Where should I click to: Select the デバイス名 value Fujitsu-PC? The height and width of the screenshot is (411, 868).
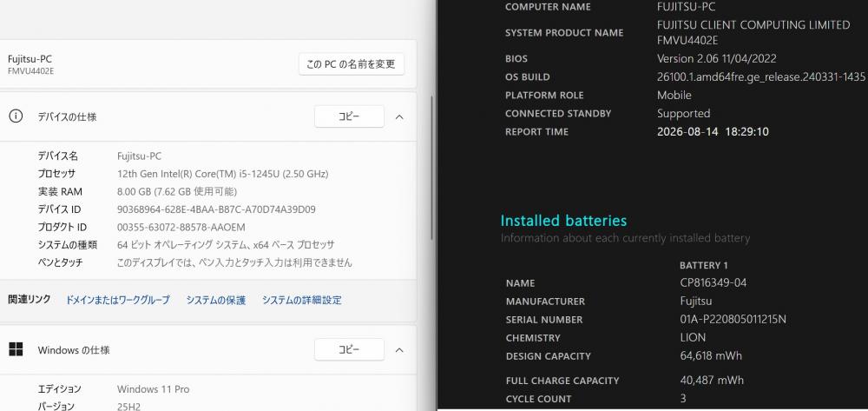point(140,156)
